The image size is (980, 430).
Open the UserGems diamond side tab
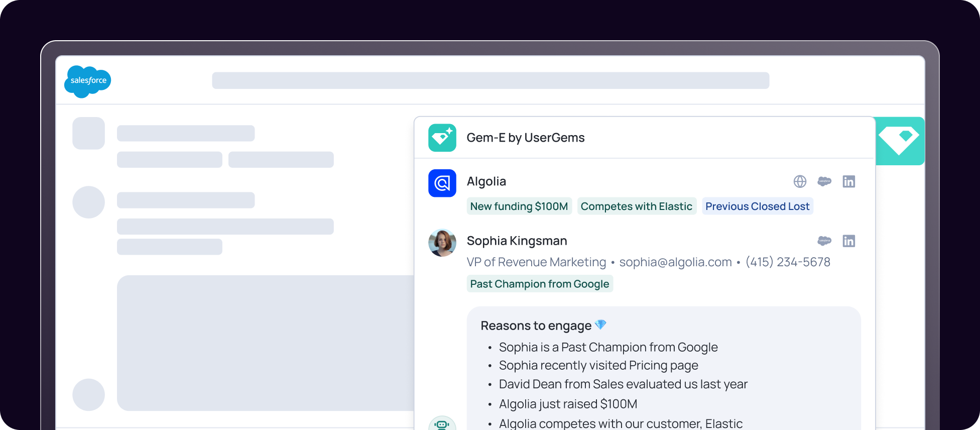coord(899,141)
